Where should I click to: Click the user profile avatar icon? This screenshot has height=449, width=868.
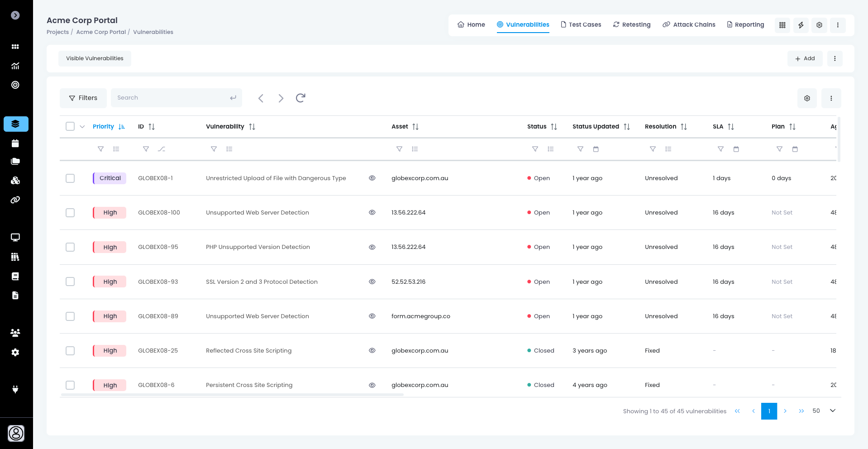coord(16,433)
